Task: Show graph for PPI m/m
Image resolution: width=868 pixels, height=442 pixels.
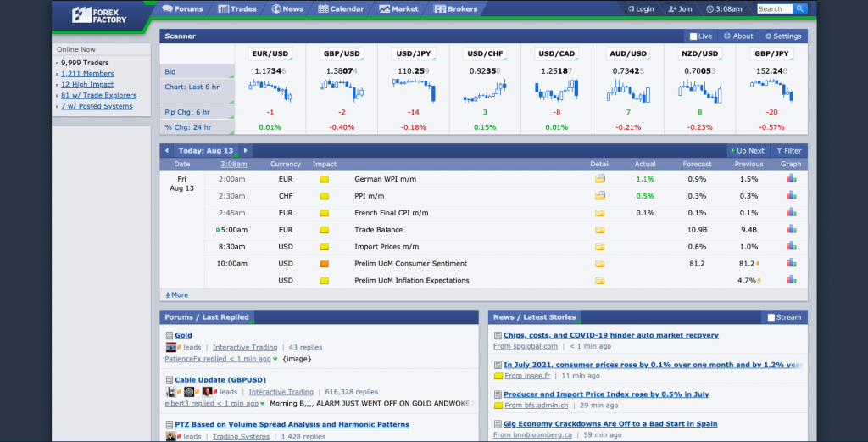Action: pyautogui.click(x=791, y=195)
